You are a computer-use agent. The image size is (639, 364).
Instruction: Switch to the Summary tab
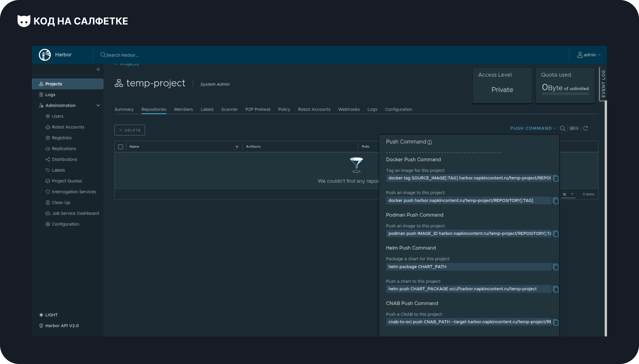pos(124,109)
